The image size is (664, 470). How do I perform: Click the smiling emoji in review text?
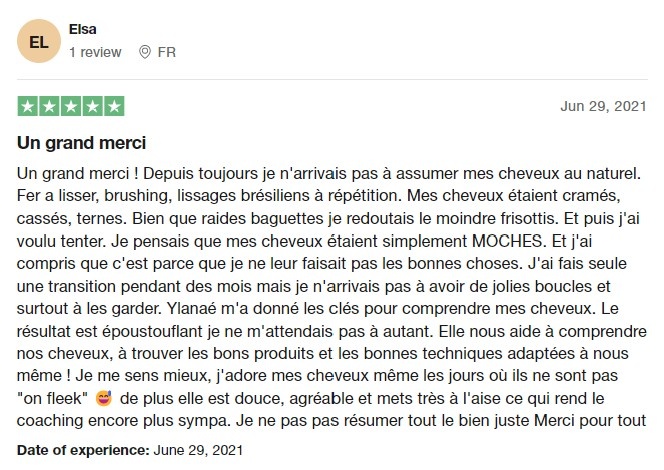click(104, 398)
